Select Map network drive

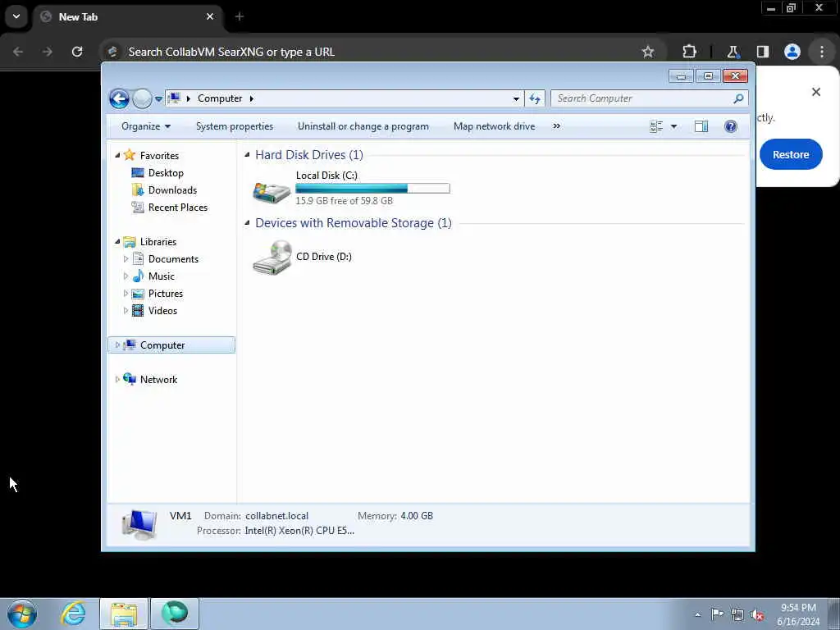(494, 126)
